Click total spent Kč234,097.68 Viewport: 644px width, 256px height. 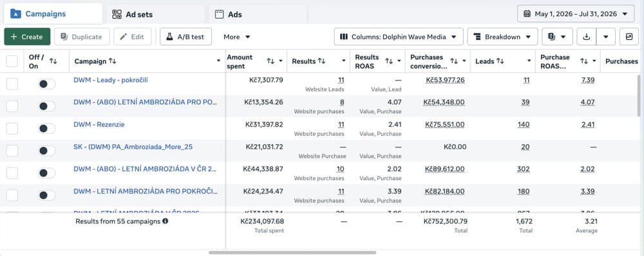click(262, 221)
